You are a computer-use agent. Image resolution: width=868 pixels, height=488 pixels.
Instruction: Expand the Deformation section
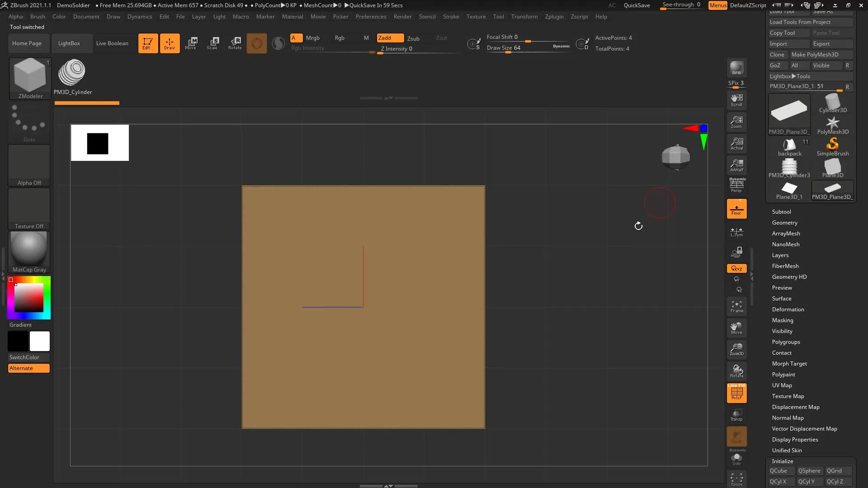pos(788,309)
